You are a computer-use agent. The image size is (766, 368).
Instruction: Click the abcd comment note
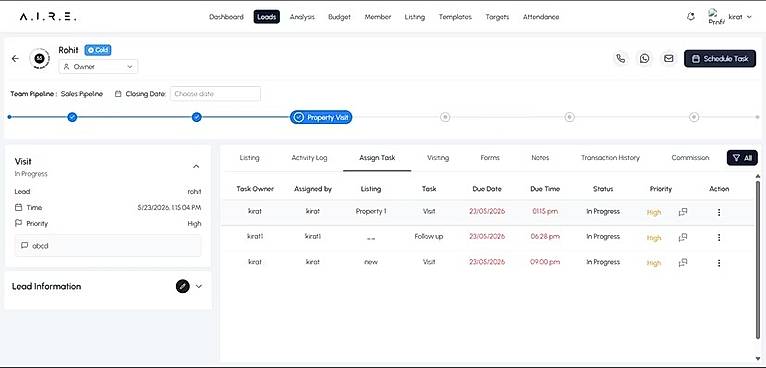click(107, 246)
